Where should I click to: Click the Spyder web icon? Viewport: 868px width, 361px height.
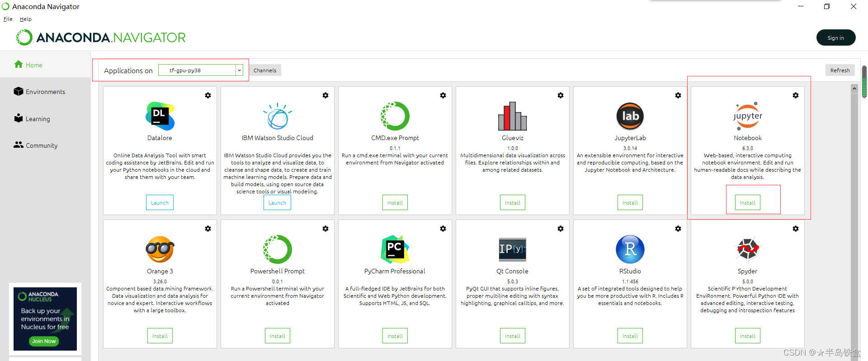(x=748, y=249)
